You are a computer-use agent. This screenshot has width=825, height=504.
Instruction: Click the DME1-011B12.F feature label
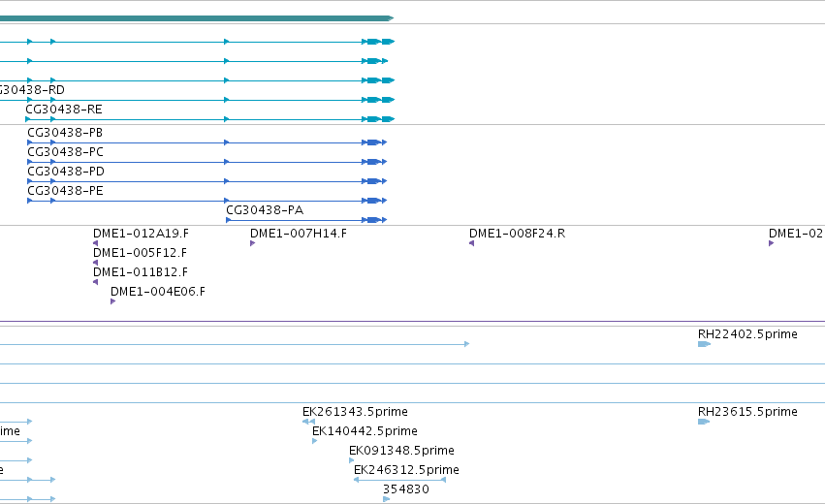[140, 272]
